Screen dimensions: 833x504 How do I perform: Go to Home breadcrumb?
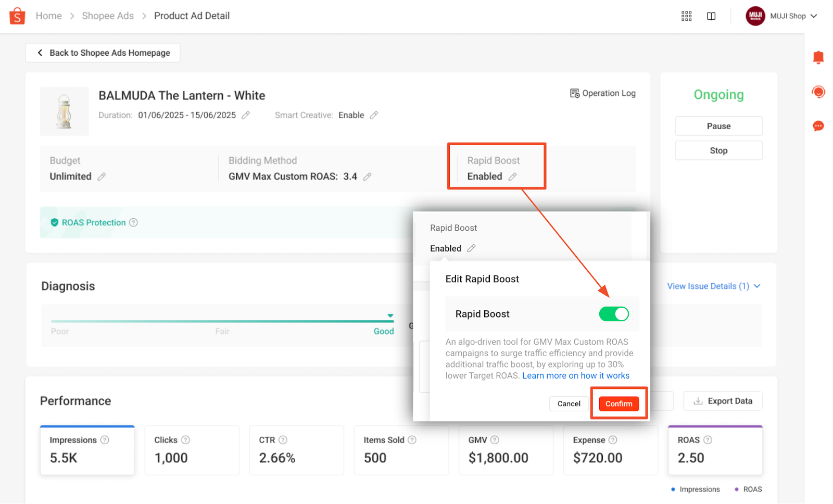tap(48, 16)
